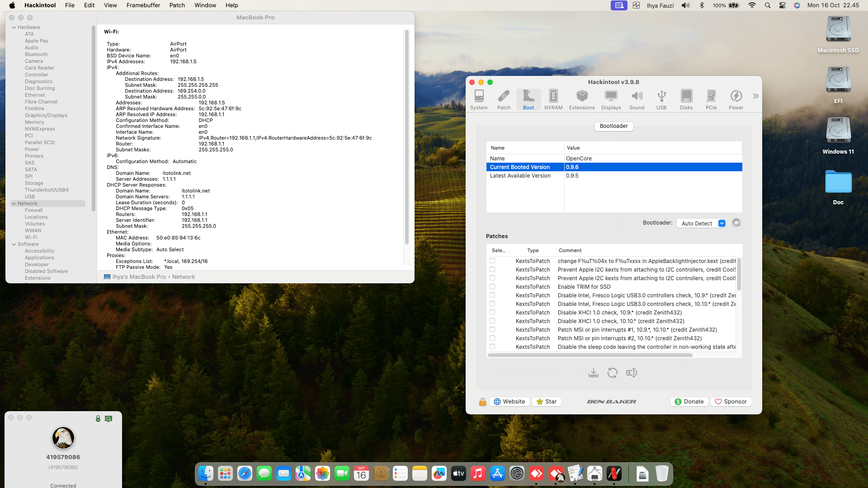This screenshot has height=488, width=868.
Task: Click the round button next to Auto Detect
Action: [x=736, y=223]
